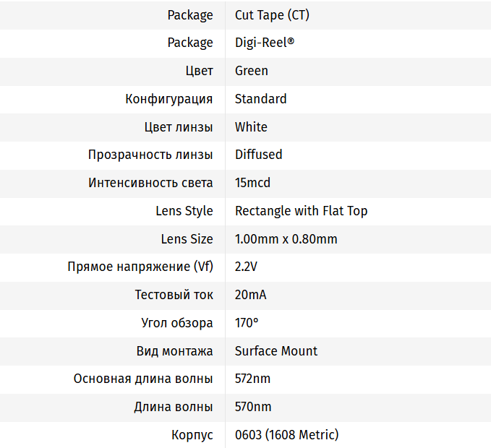Click the "Cut Tape (CT)" package value
491x448 pixels.
(272, 14)
